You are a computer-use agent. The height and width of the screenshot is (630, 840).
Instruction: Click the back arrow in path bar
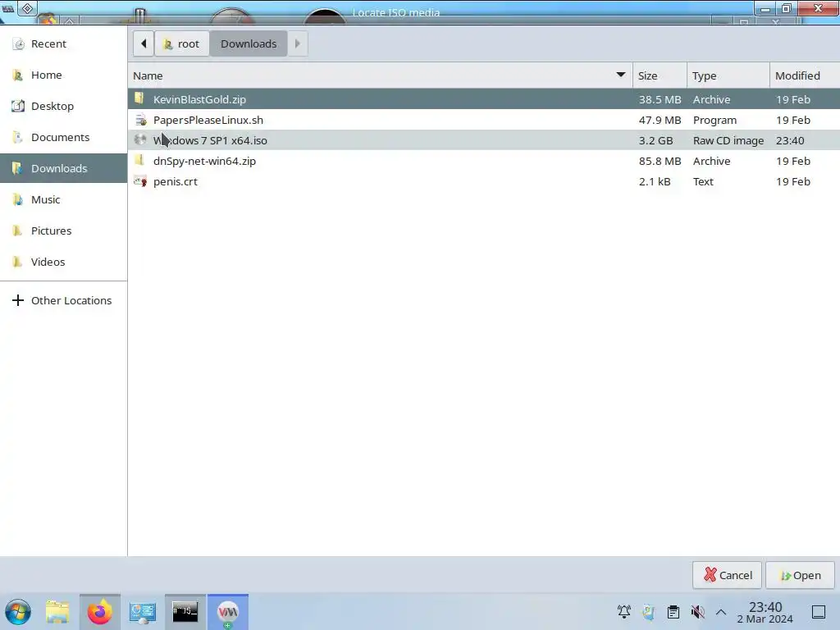point(144,43)
